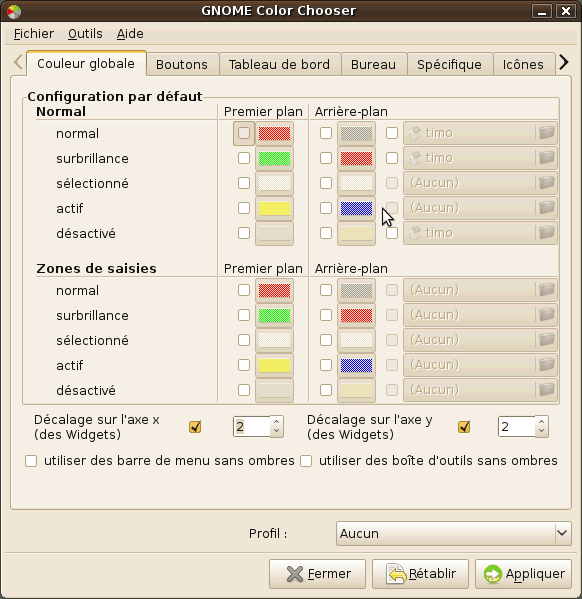The width and height of the screenshot is (582, 599).
Task: Focus the x-axis offset value field
Action: point(252,426)
